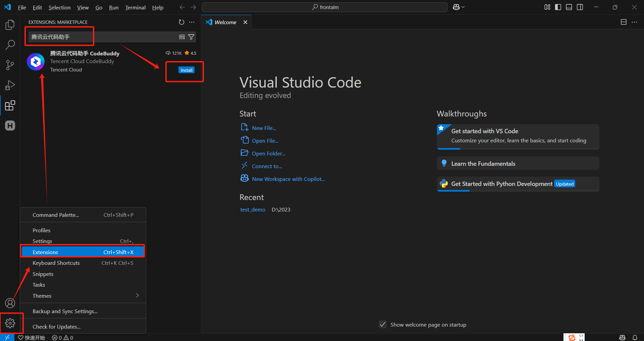Viewport: 644px width, 341px height.
Task: Click the Manage gear icon
Action: 10,323
